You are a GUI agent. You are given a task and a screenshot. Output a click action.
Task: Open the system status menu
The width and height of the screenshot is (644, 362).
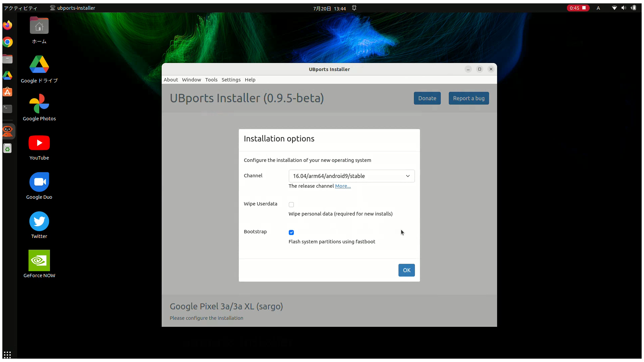[624, 8]
